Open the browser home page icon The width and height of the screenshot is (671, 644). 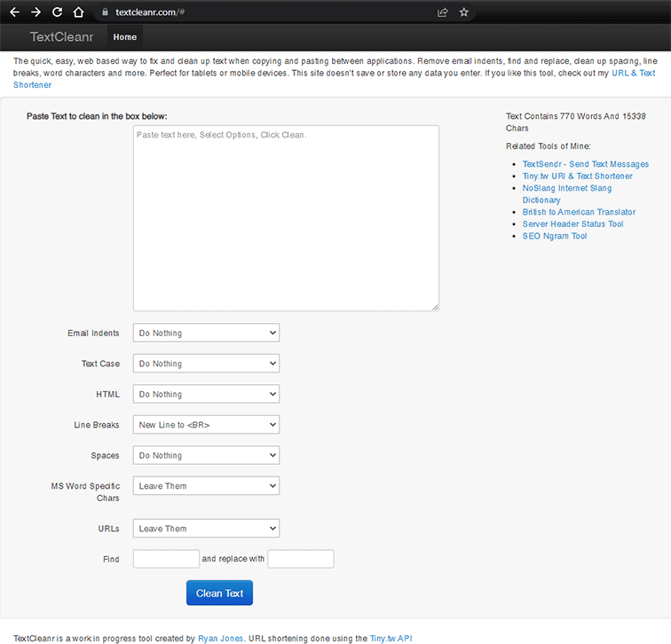coord(78,12)
